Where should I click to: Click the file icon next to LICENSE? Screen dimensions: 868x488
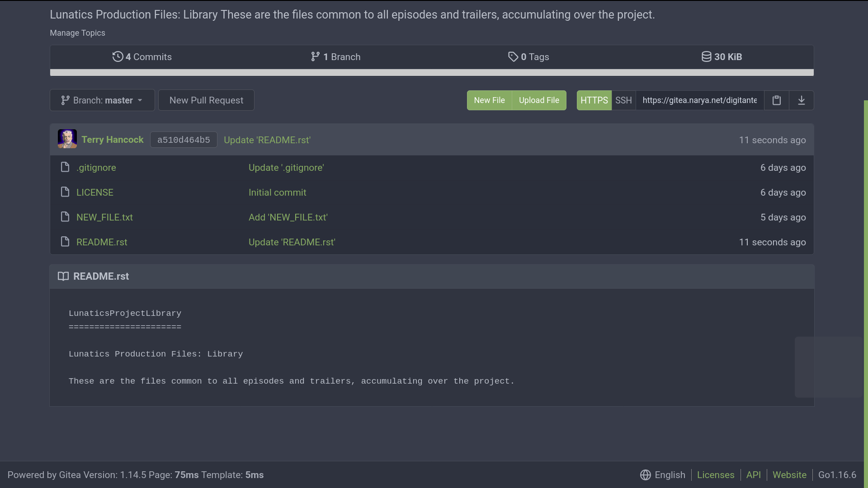coord(65,192)
